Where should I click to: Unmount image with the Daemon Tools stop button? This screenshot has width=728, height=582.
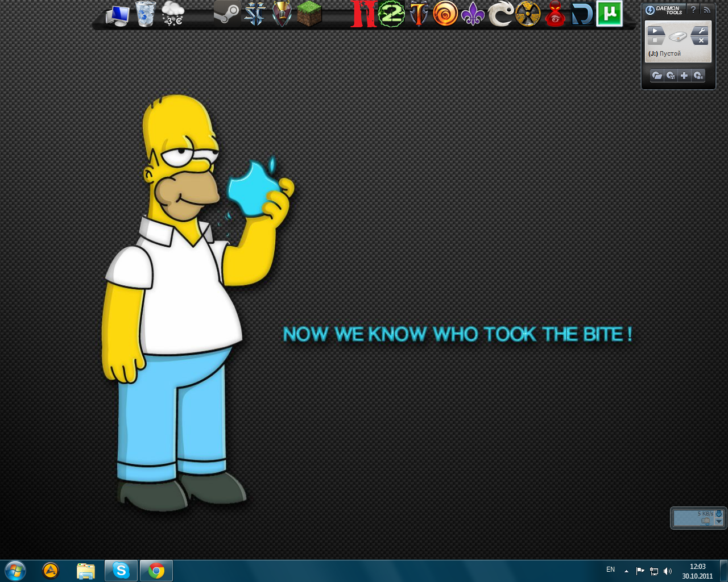coord(655,41)
